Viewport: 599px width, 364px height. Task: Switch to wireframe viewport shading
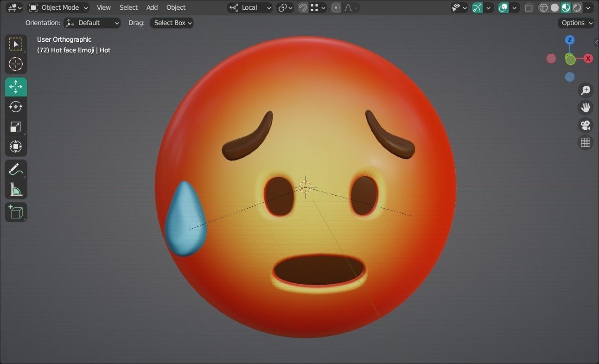[544, 7]
